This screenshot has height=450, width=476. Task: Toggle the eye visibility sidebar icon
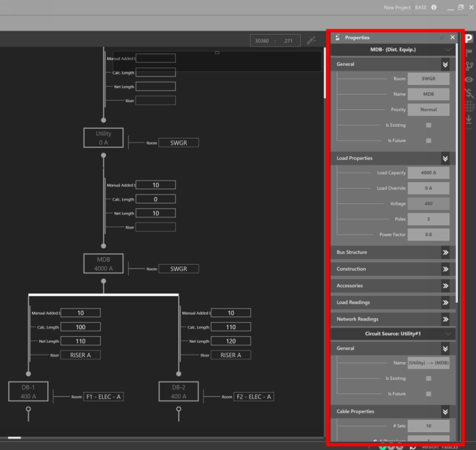coord(469,79)
